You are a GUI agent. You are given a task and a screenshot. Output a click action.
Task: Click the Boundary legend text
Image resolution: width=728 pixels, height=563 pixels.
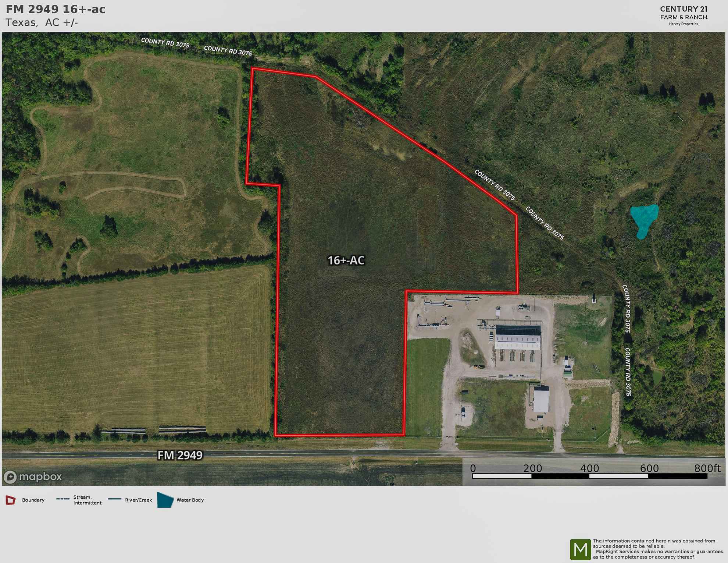coord(33,500)
